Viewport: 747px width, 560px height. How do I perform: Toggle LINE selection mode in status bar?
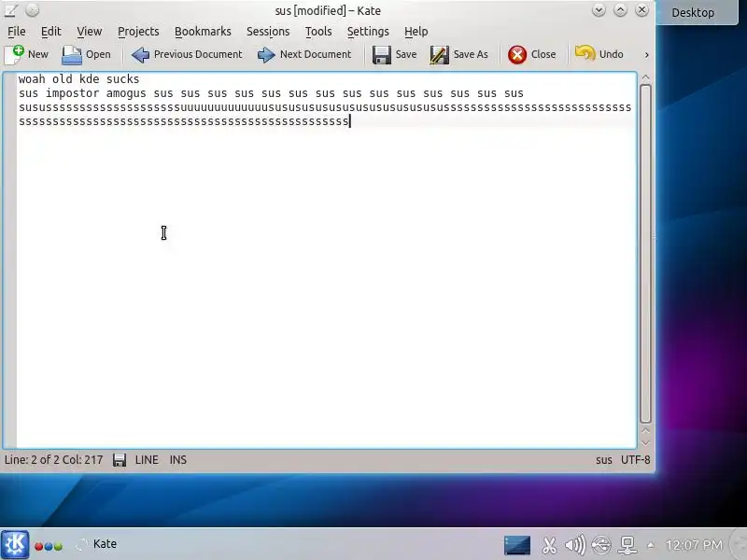(x=147, y=460)
